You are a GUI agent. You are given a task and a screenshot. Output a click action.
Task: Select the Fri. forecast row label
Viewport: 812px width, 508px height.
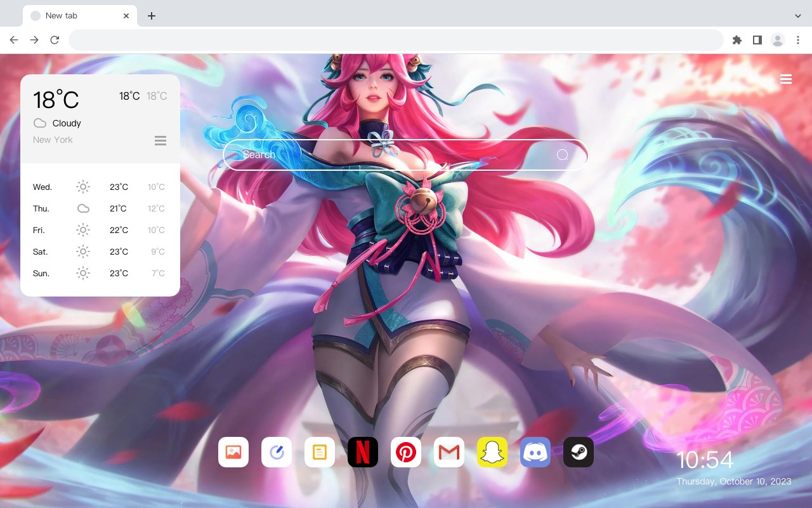39,230
